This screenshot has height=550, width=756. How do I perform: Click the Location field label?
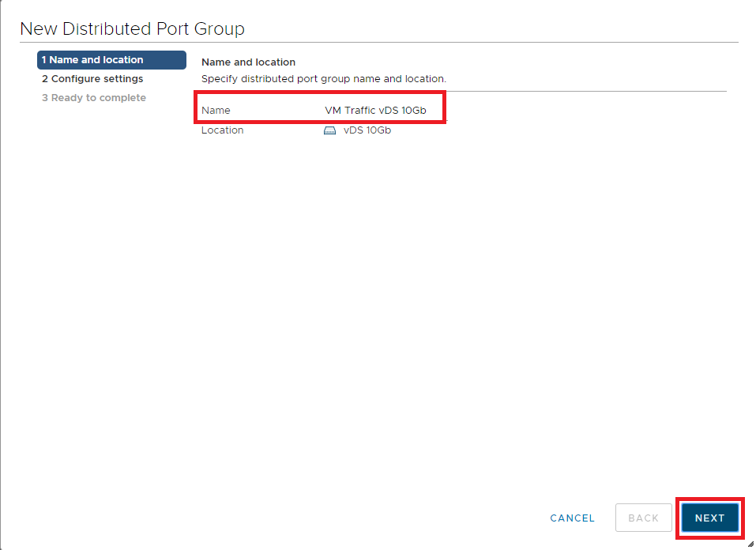point(222,130)
